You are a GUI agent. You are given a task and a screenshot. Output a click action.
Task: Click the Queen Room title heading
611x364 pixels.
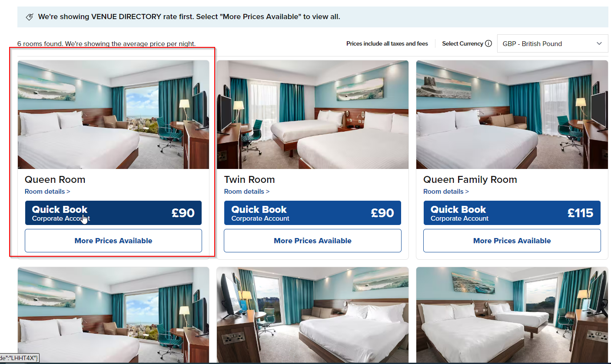coord(55,180)
